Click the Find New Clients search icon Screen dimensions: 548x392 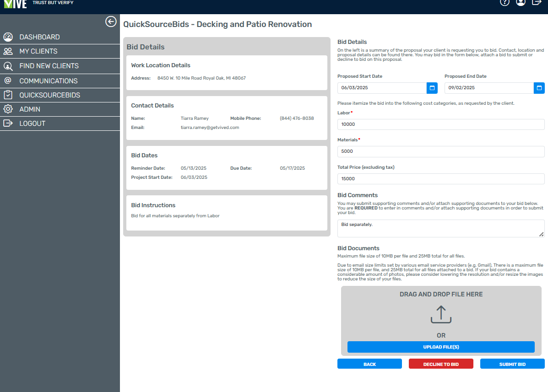pyautogui.click(x=8, y=66)
